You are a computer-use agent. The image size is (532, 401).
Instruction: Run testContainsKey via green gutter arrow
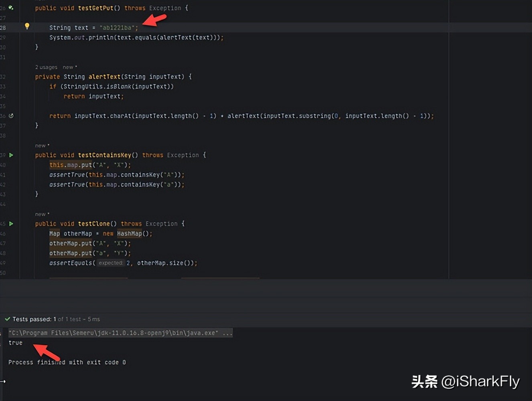pos(11,155)
